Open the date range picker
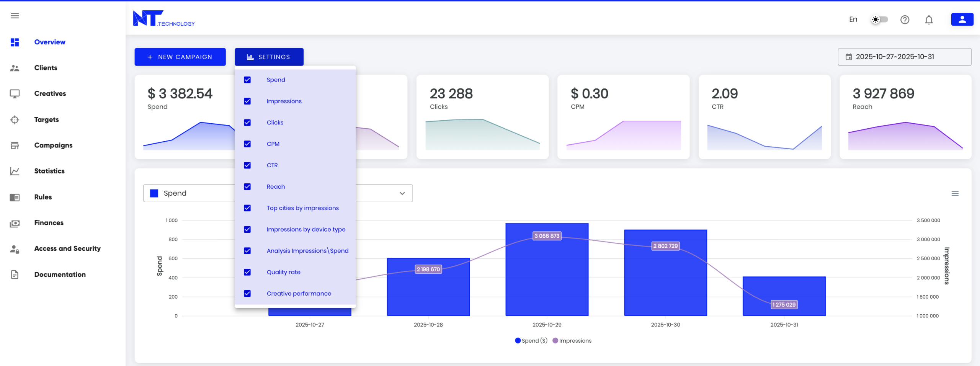Screen dimensions: 980x366 (x=905, y=57)
